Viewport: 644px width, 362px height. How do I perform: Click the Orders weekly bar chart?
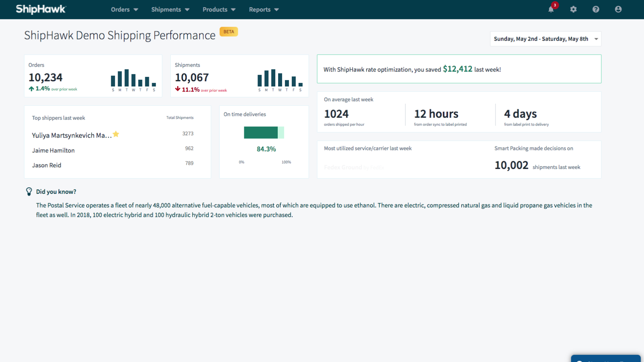click(133, 80)
